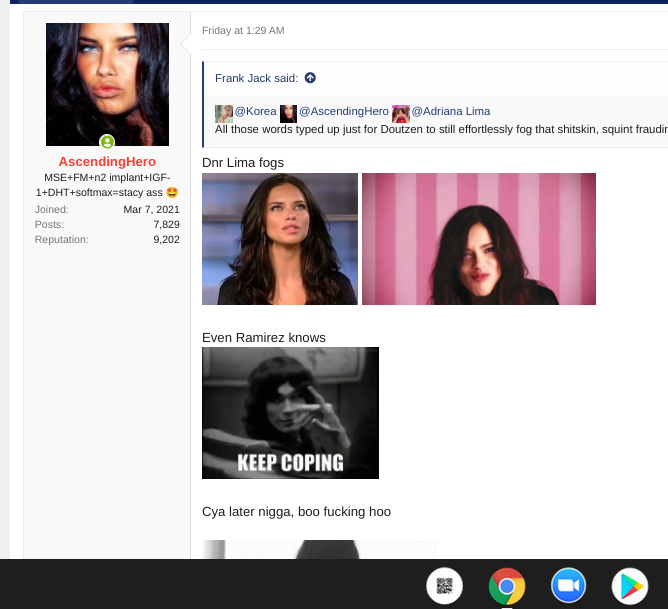Click the '7,829' posts count
The width and height of the screenshot is (668, 609).
167,224
